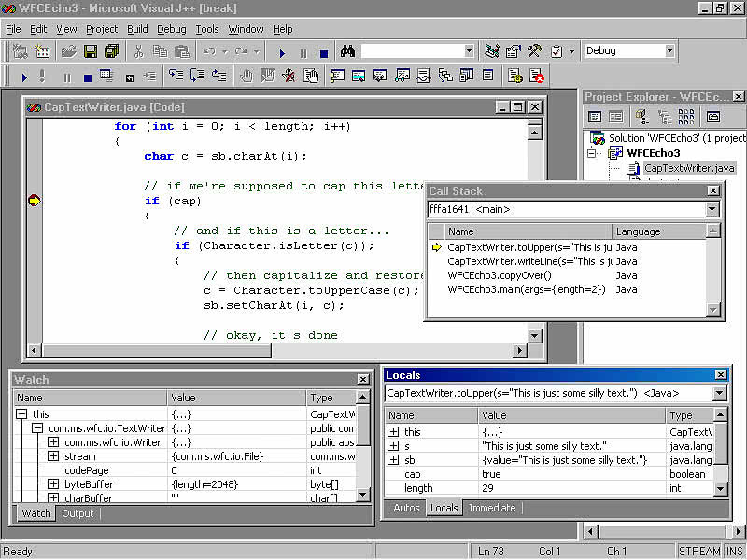Viewport: 747px width, 560px height.
Task: Expand the byteBuffer node in Watch
Action: (53, 484)
